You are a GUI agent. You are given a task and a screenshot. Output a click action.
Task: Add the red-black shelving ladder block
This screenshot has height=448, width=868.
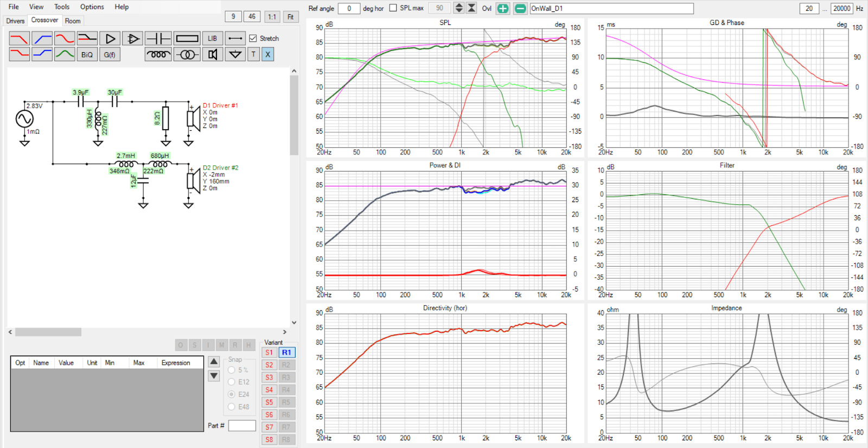pos(87,39)
